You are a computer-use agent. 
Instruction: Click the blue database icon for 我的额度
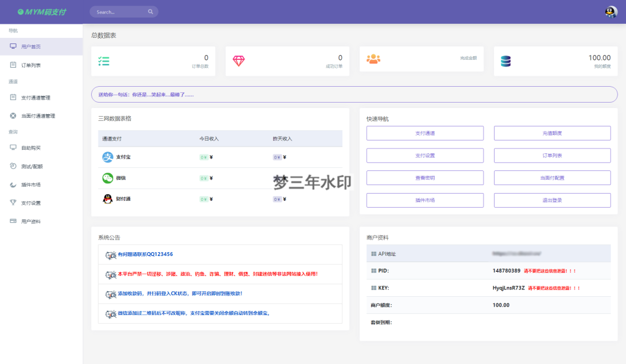[x=506, y=61]
